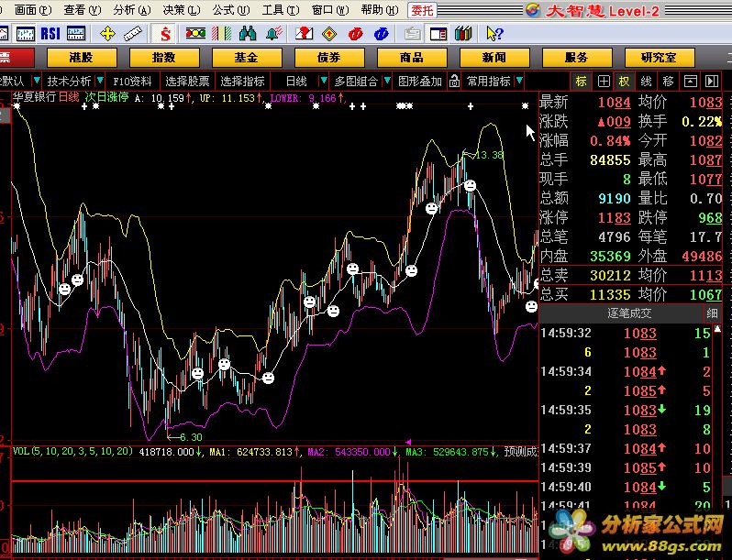Click the 涨停 1183 value

pyautogui.click(x=615, y=218)
